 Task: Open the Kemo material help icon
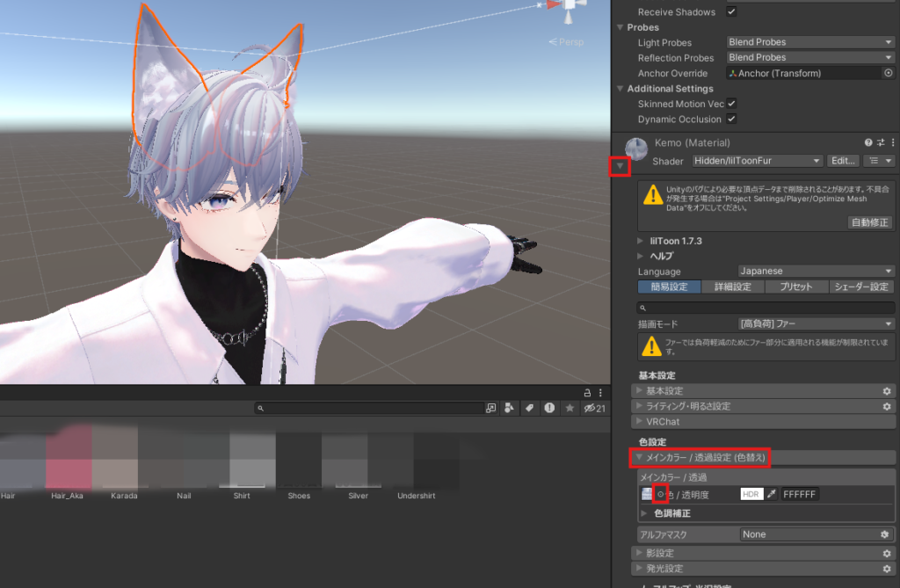coord(868,142)
